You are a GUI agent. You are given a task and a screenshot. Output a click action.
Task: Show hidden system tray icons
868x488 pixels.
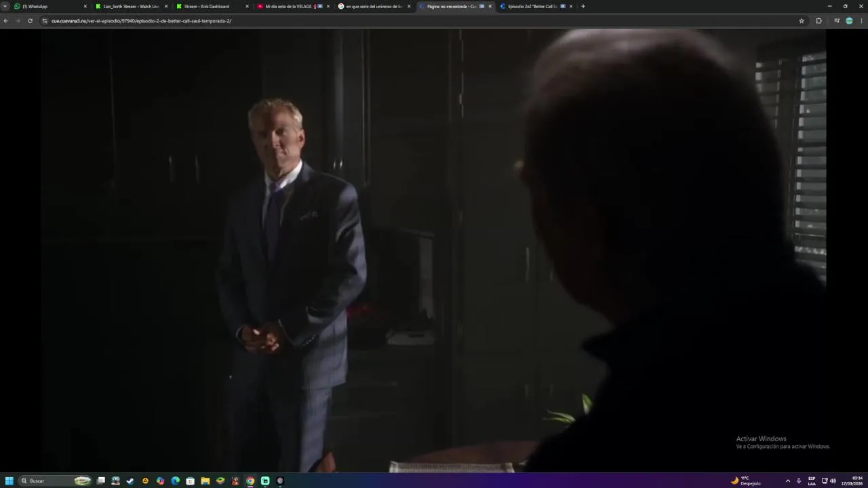pos(788,481)
